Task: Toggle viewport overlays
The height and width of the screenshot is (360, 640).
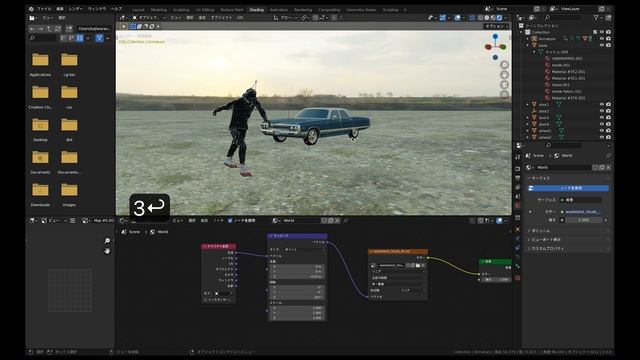Action: tap(457, 18)
